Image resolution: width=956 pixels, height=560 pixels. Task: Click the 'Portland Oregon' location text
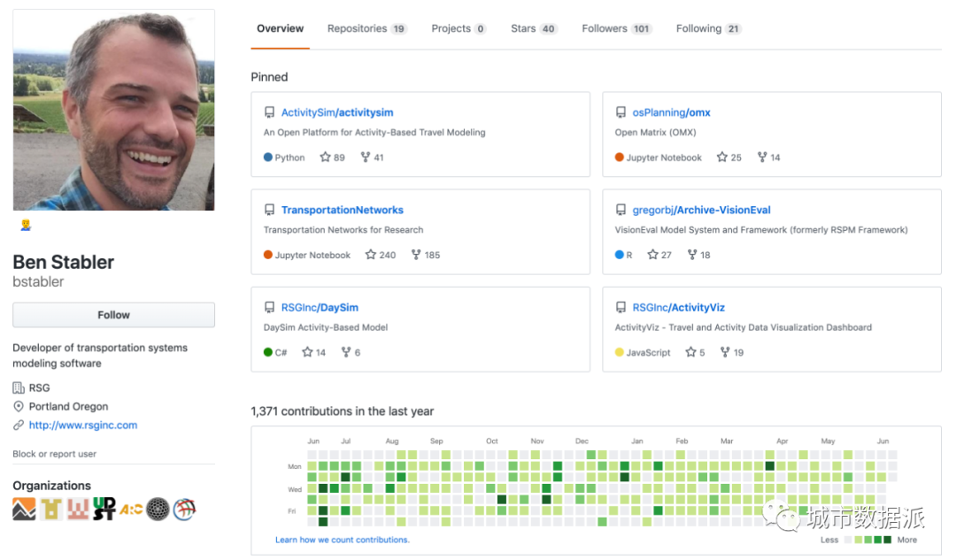68,406
